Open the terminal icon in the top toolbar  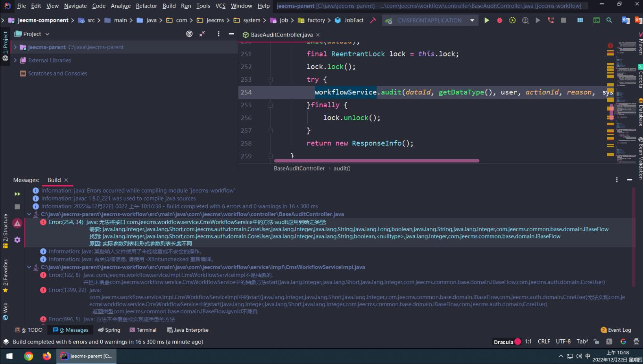[597, 20]
